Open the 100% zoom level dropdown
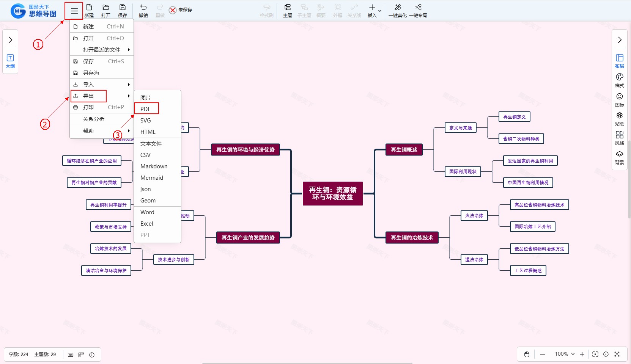 point(564,354)
